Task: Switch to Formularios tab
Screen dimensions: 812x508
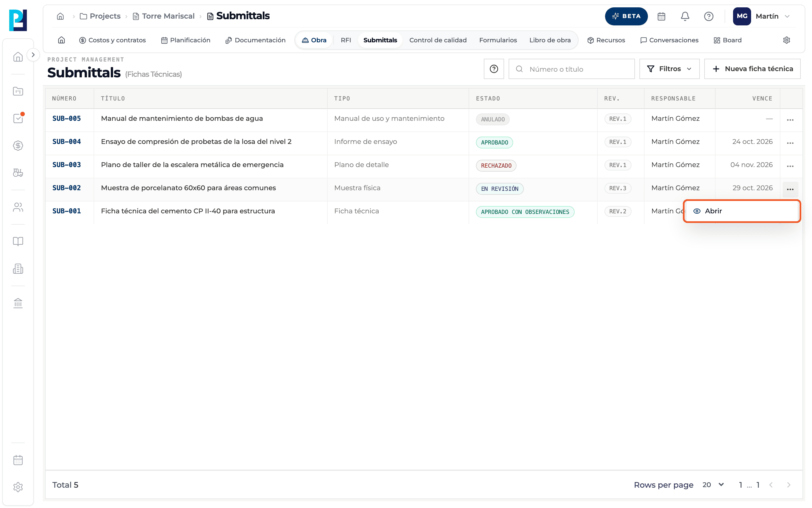Action: pos(498,40)
